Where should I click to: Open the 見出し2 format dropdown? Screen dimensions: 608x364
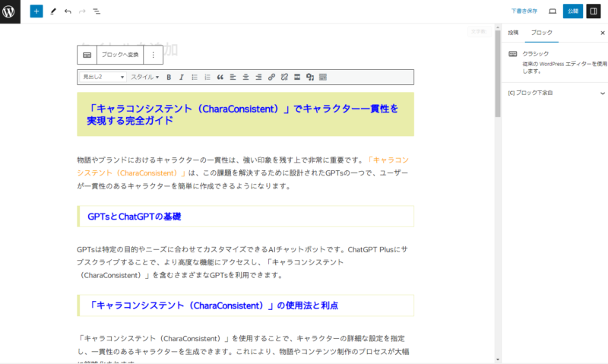[103, 78]
